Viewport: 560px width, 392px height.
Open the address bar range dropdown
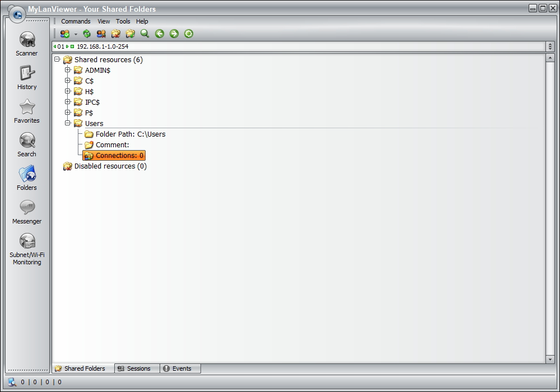(550, 46)
